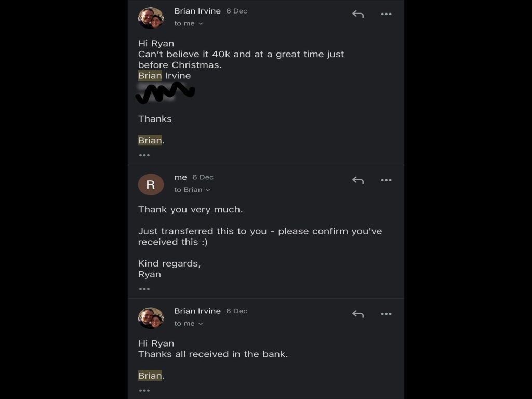Click the "me" sender name
Viewport: 532px width, 399px height.
point(180,177)
